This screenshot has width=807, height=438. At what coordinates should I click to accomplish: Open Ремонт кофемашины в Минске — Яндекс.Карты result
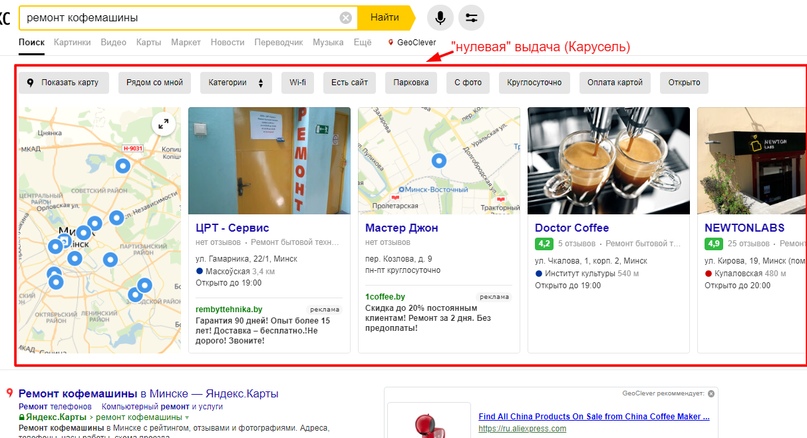tap(148, 394)
